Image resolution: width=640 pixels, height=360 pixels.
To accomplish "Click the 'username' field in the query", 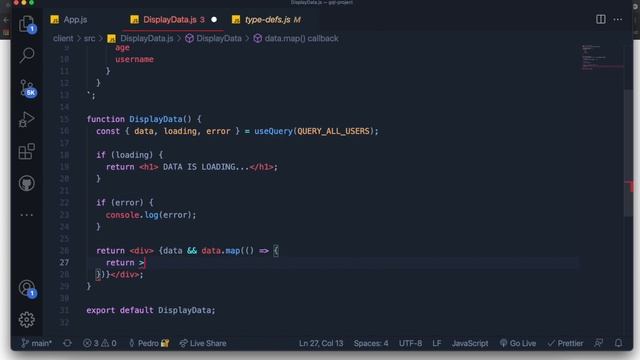I will (134, 60).
